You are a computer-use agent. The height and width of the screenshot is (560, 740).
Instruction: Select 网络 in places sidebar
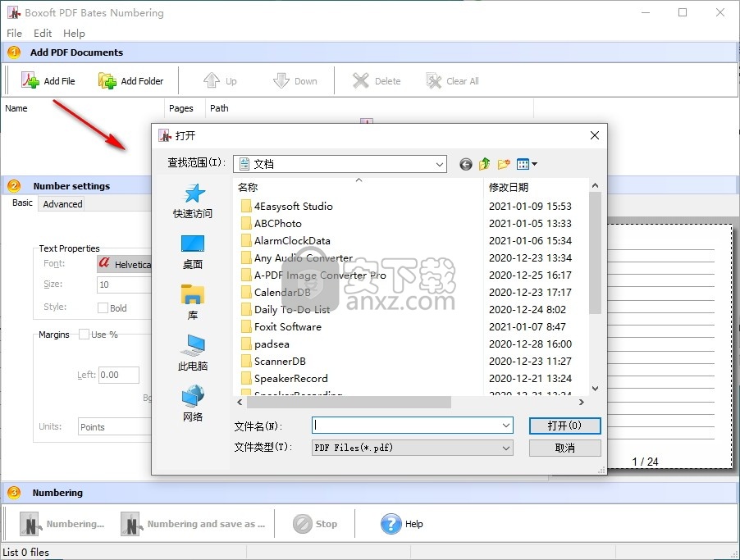[x=193, y=404]
